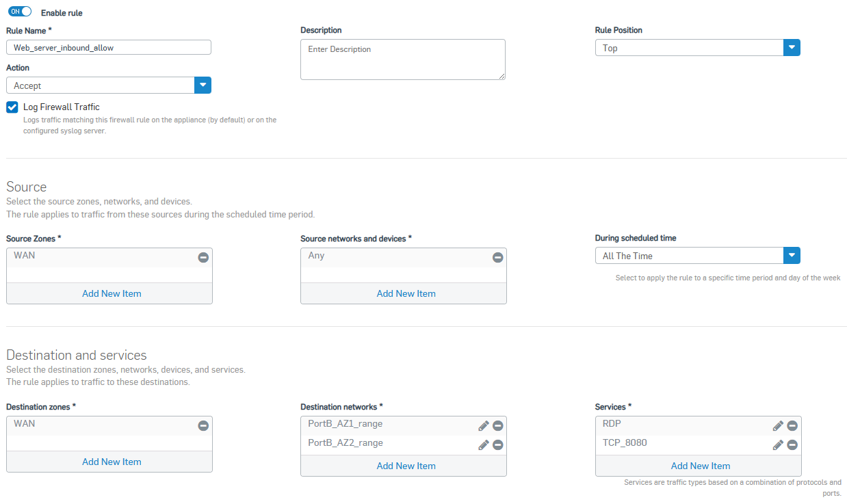Remove PortB_AZ2_range from Destination networks
Screen dimensions: 847x504
pos(497,445)
